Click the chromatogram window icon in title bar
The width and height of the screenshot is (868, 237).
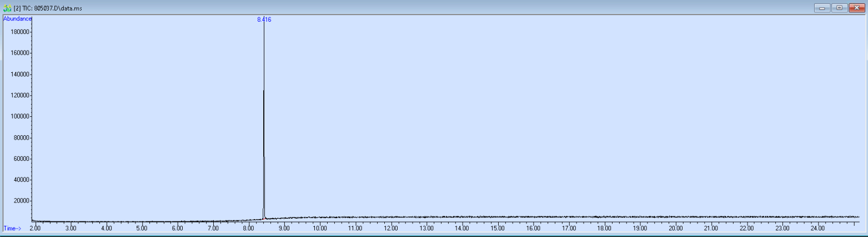[x=7, y=8]
